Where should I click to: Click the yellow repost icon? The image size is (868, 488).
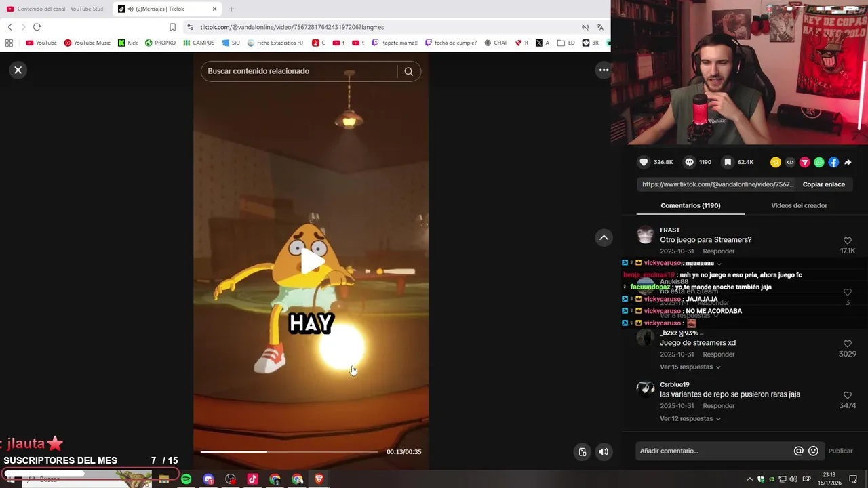[776, 162]
